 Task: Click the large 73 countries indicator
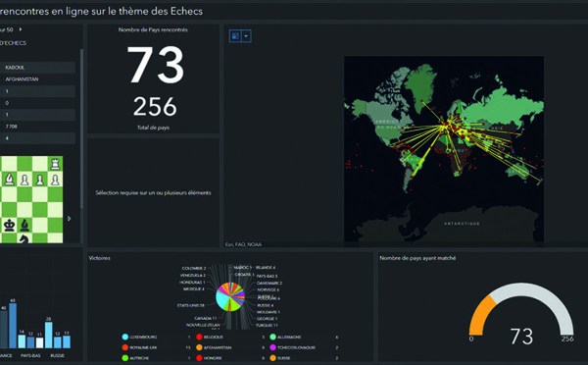(155, 65)
